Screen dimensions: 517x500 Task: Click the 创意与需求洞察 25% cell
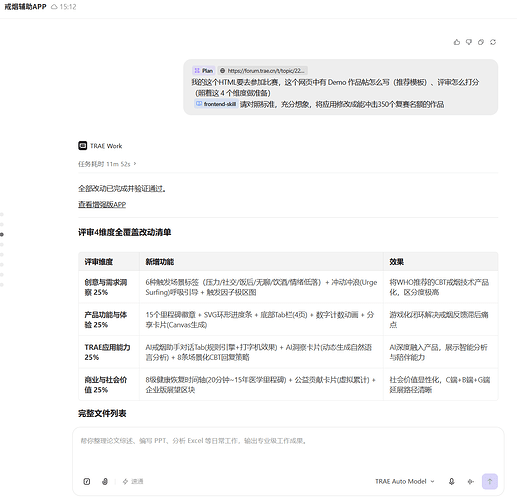tap(109, 287)
